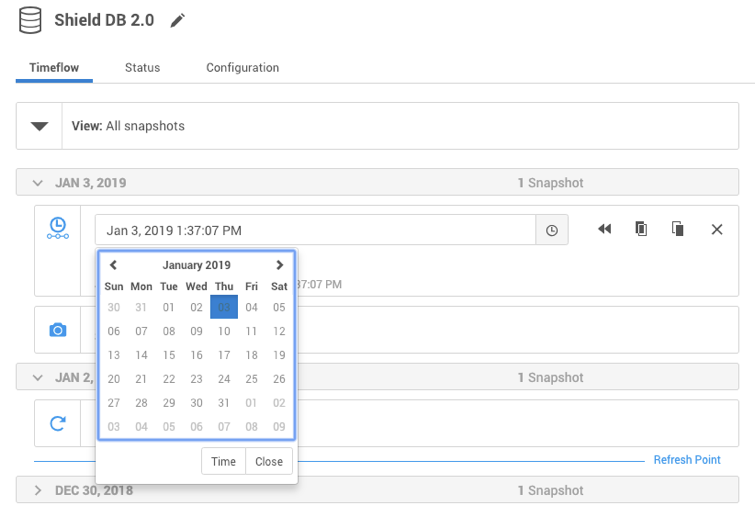Click the pencil edit icon beside Shield DB 2.0

[x=178, y=20]
